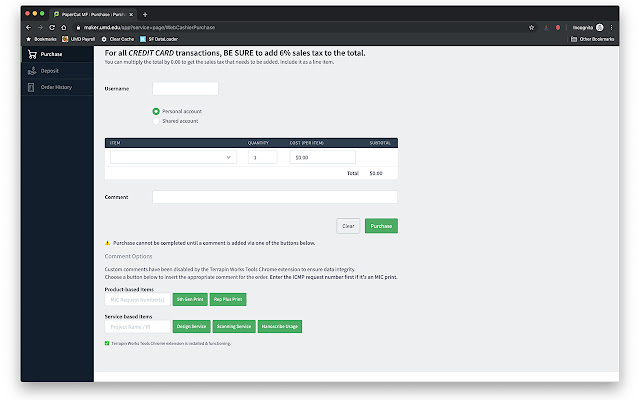Toggle the Terrapin Works extension installed checkbox
Viewport: 640px width, 400px height.
[107, 343]
